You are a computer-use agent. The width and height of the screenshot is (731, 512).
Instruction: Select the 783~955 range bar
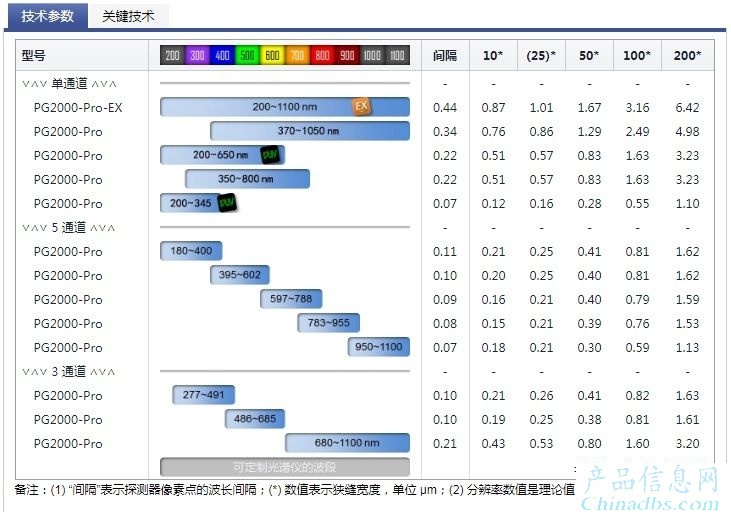point(328,323)
